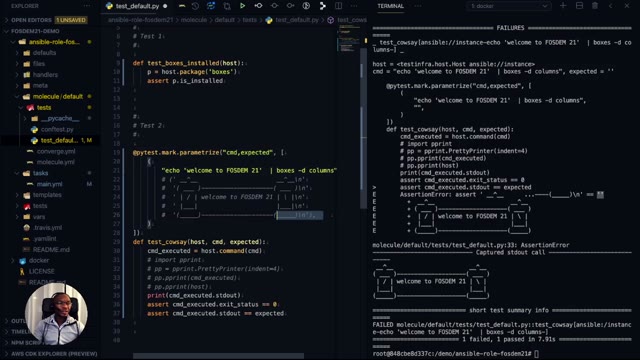Click the unsaved dot on test_default.py tab

[x=165, y=6]
